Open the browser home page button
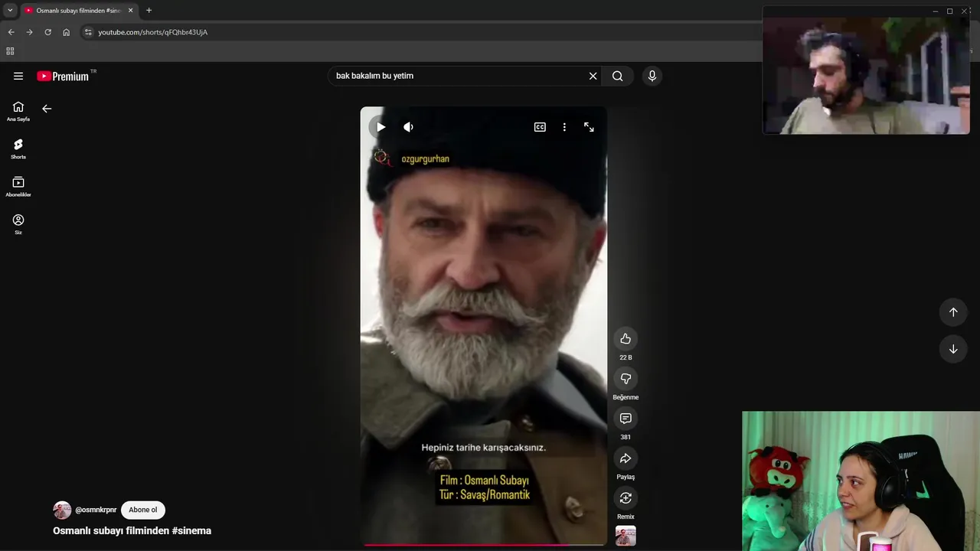 pos(66,32)
